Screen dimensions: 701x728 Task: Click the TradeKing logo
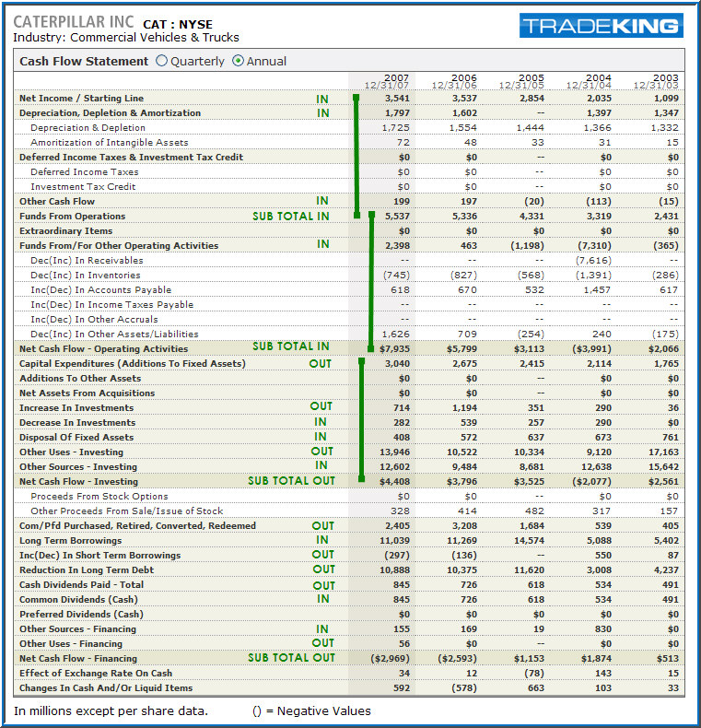point(602,25)
